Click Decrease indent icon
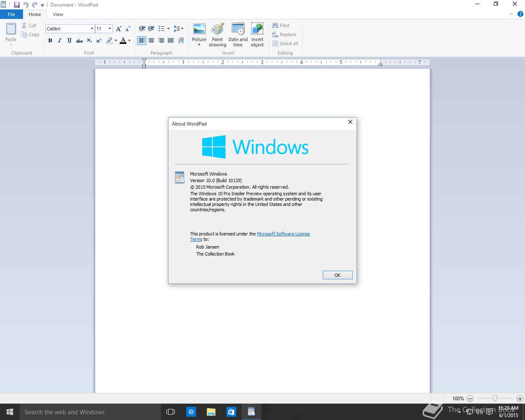The width and height of the screenshot is (525, 420). (x=142, y=29)
